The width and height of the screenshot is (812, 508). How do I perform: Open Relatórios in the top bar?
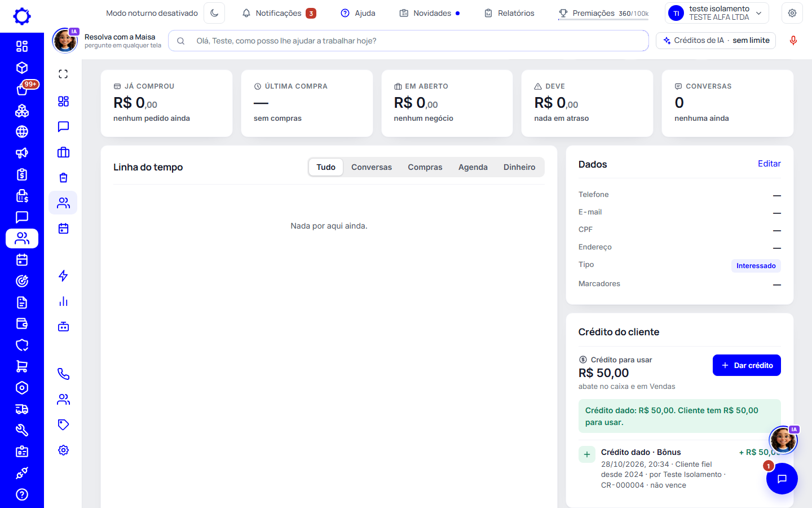(x=510, y=13)
